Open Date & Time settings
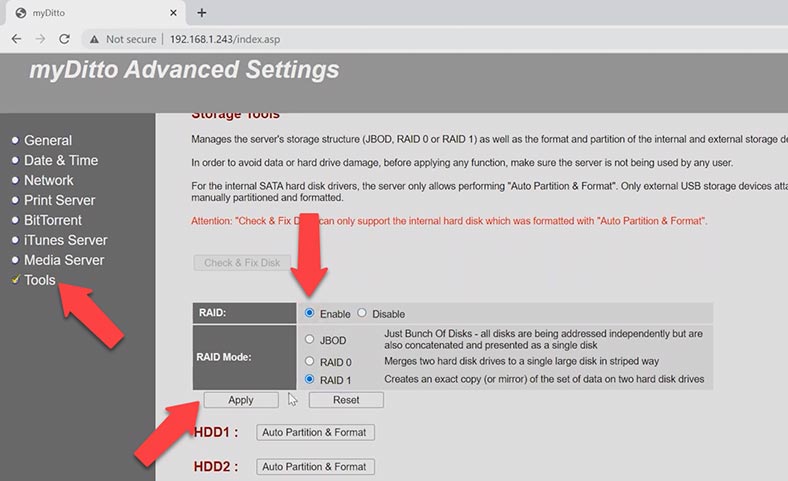Image resolution: width=788 pixels, height=481 pixels. [61, 160]
